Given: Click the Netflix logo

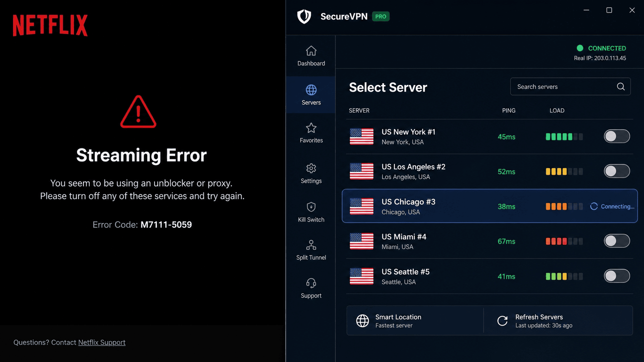Looking at the screenshot, I should [50, 25].
